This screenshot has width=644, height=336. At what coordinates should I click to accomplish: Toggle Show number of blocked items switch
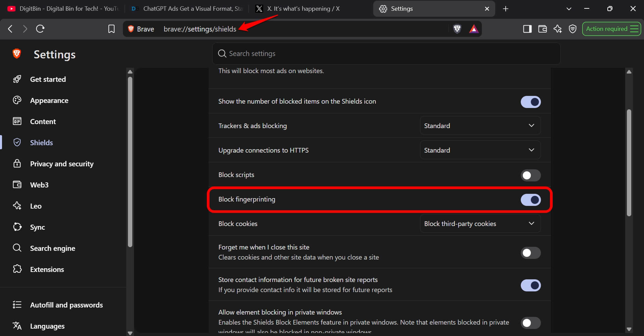(531, 102)
